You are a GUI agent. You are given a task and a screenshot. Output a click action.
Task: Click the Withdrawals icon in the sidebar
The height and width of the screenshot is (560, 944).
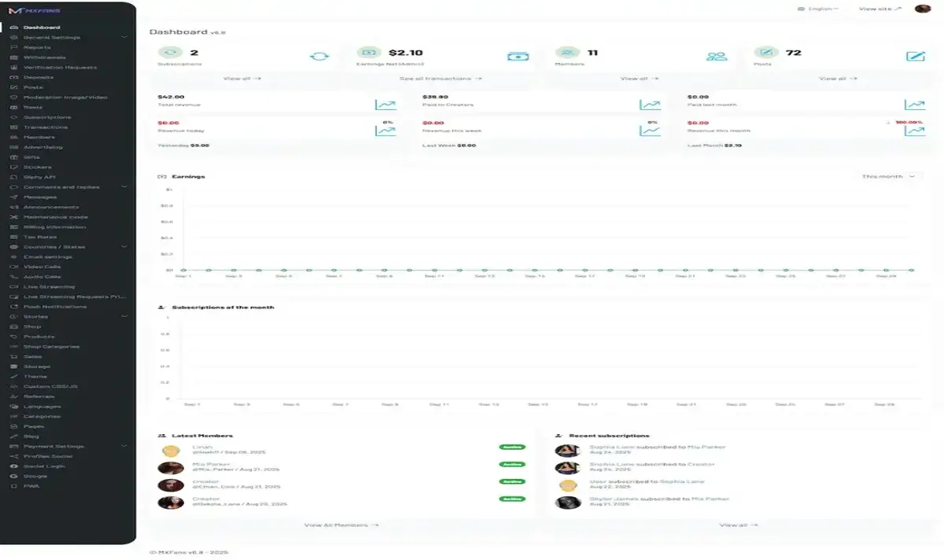(x=14, y=57)
